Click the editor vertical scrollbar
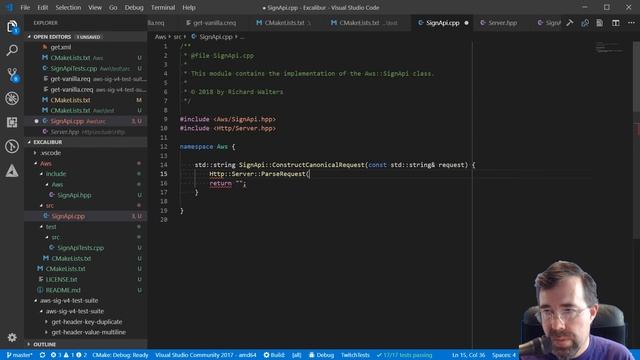Viewport: 640px width, 360px height. 636,139
